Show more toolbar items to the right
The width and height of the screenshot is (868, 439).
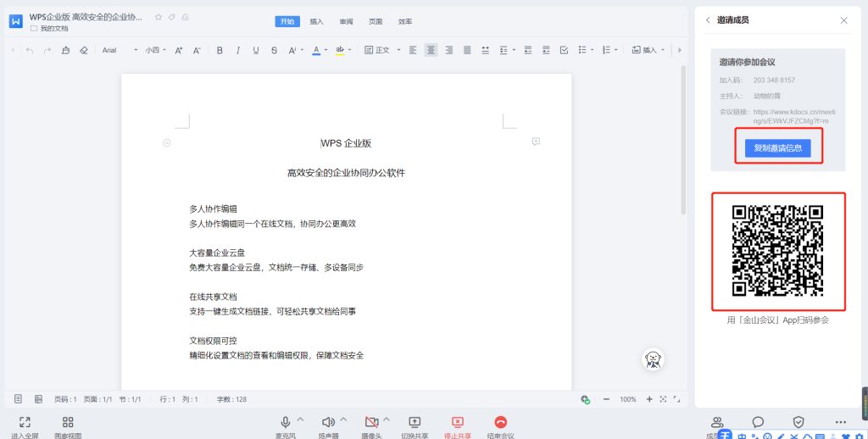click(x=679, y=50)
